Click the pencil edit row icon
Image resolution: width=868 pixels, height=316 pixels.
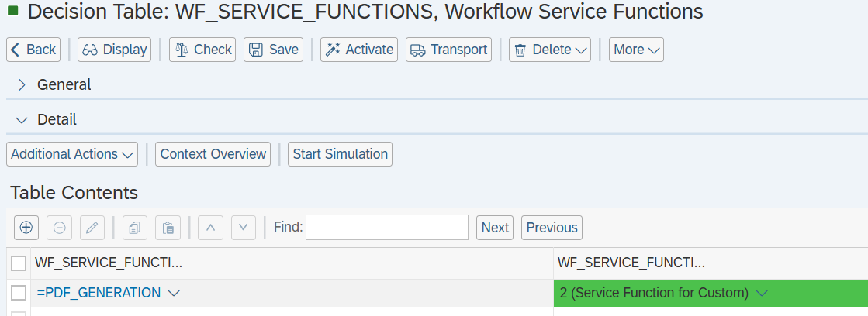pyautogui.click(x=92, y=228)
